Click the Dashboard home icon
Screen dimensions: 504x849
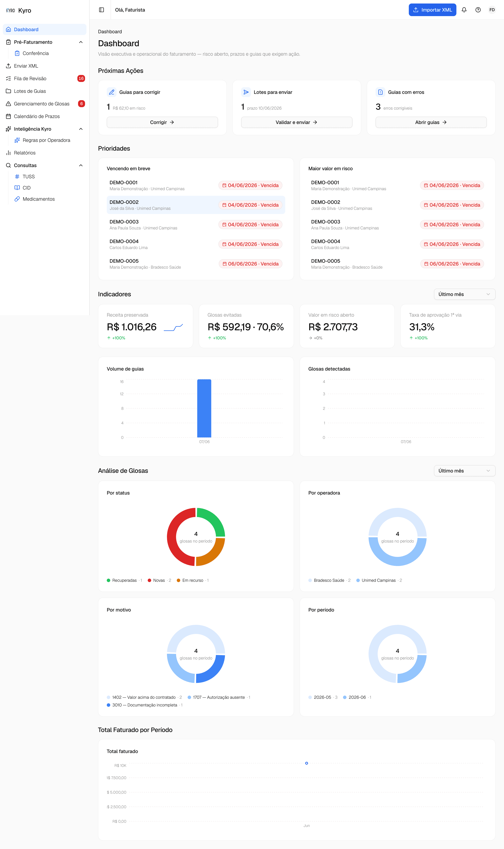pyautogui.click(x=9, y=30)
